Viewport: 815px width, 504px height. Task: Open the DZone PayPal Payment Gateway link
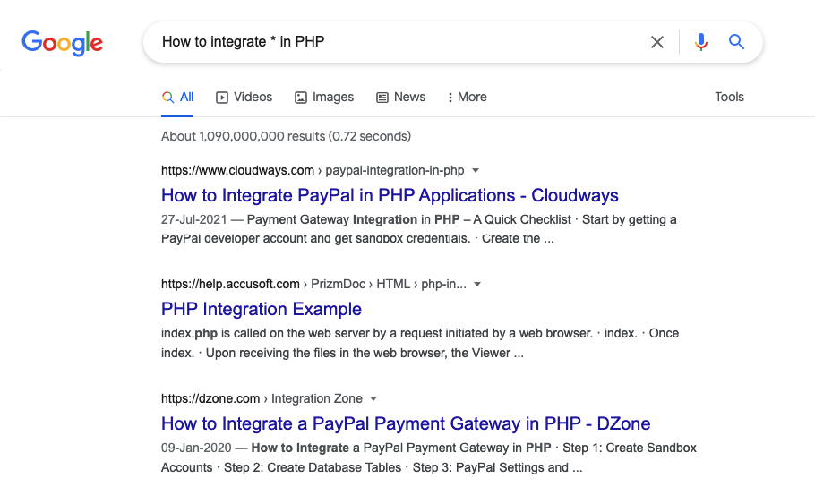tap(406, 423)
